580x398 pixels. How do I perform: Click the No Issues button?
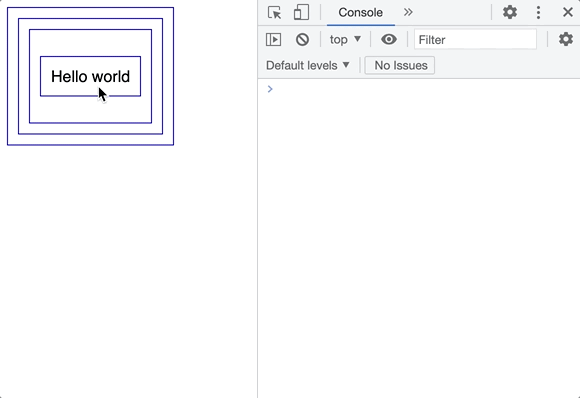400,65
